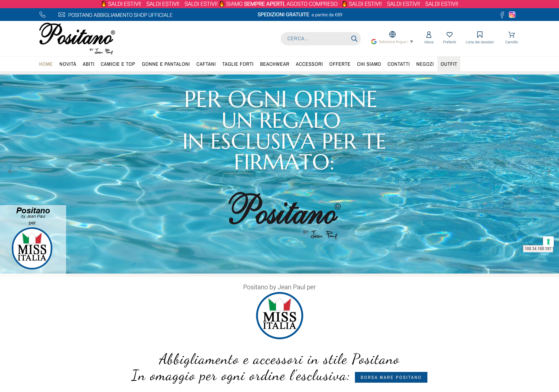Go to next slide arrow

tap(546, 171)
